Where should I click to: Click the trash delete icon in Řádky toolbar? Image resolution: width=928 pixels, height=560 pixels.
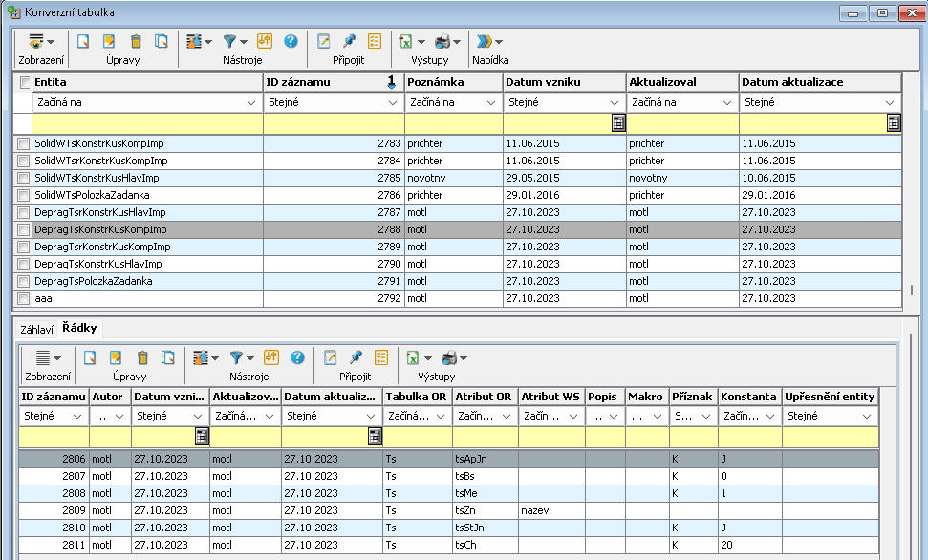(x=142, y=358)
